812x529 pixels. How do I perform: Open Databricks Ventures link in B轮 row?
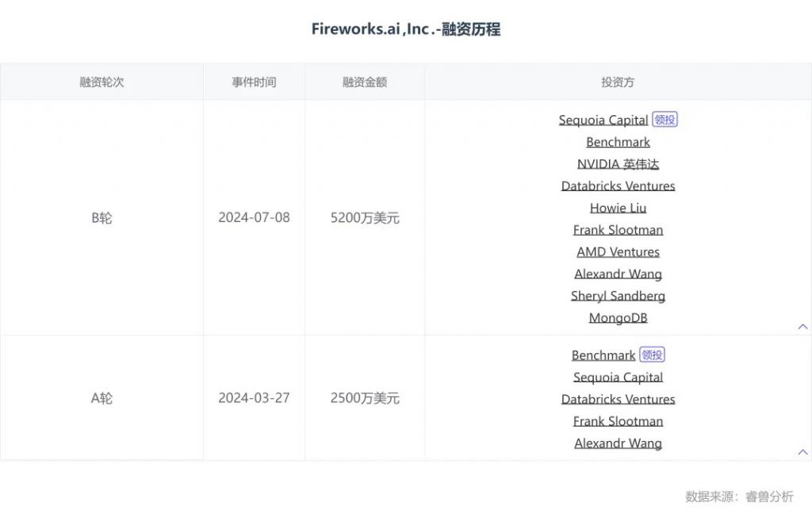click(618, 186)
